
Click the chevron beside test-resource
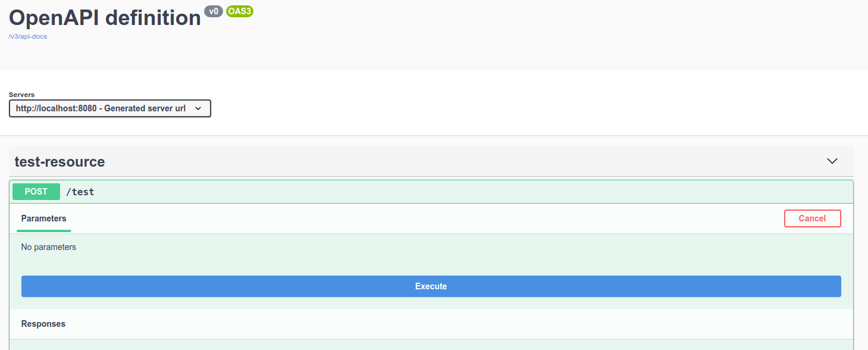tap(832, 161)
